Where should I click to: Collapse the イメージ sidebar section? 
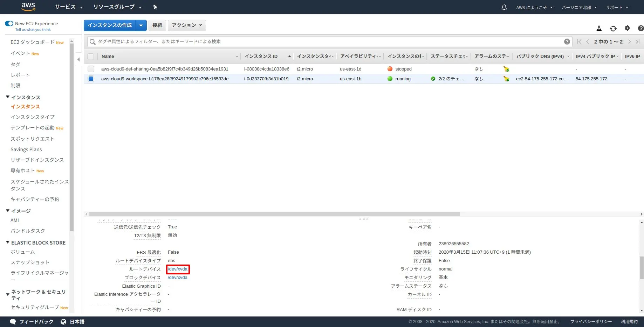click(8, 211)
